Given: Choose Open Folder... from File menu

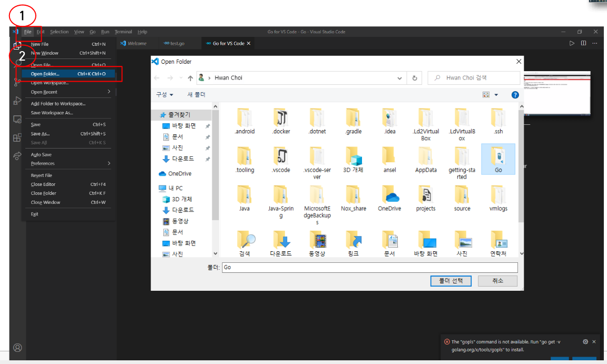Looking at the screenshot, I should click(68, 74).
